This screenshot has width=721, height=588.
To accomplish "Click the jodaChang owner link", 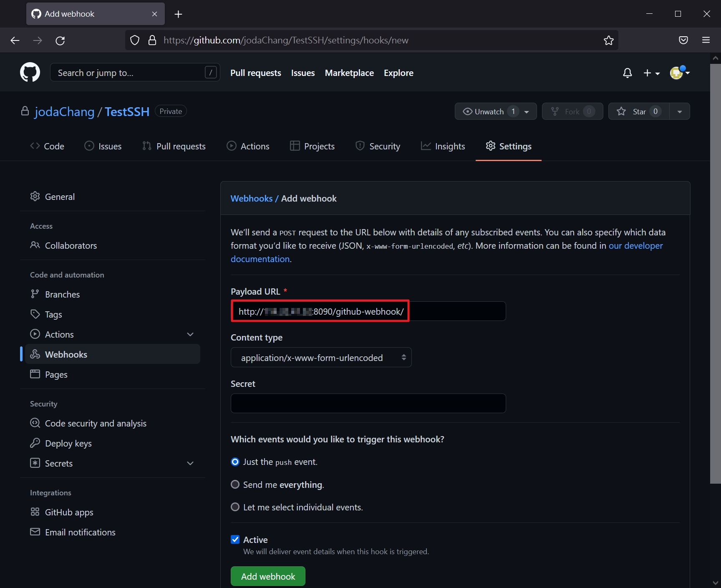I will click(x=64, y=112).
